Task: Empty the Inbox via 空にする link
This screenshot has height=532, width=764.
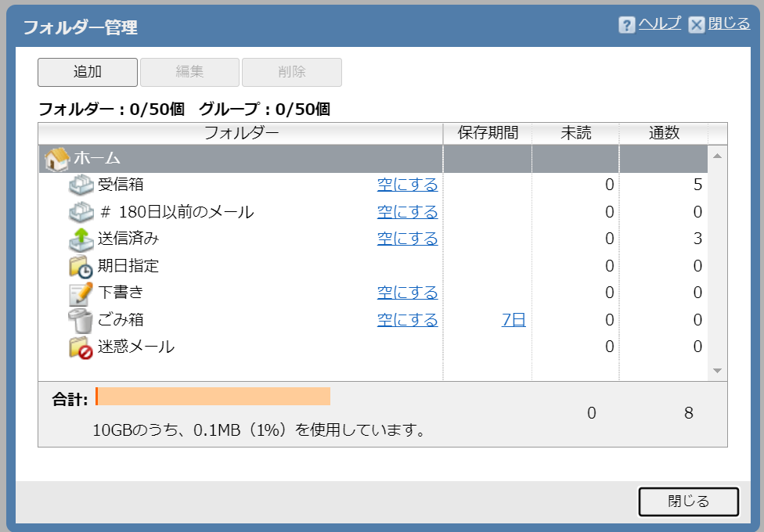Action: (407, 185)
